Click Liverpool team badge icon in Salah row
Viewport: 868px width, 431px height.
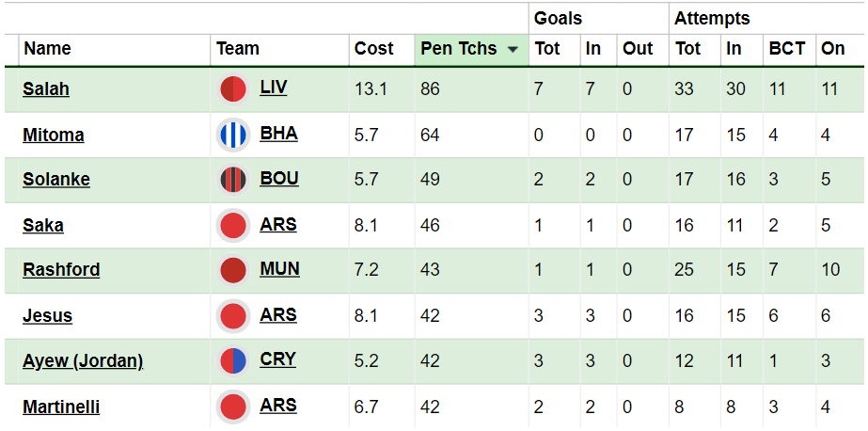click(x=233, y=89)
